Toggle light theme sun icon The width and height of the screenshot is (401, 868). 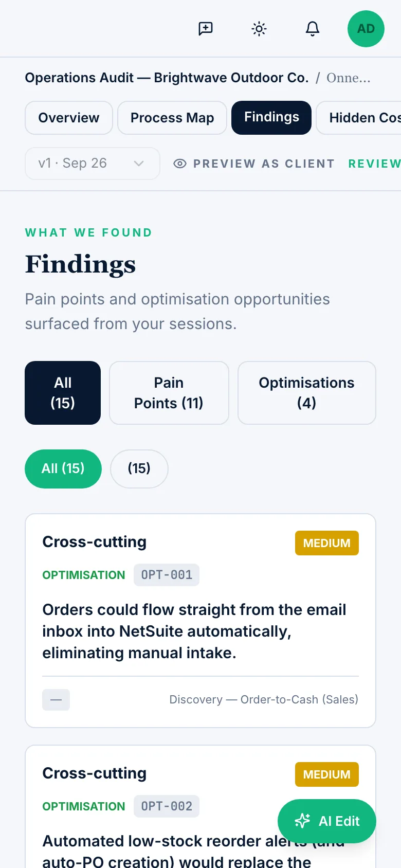[259, 29]
